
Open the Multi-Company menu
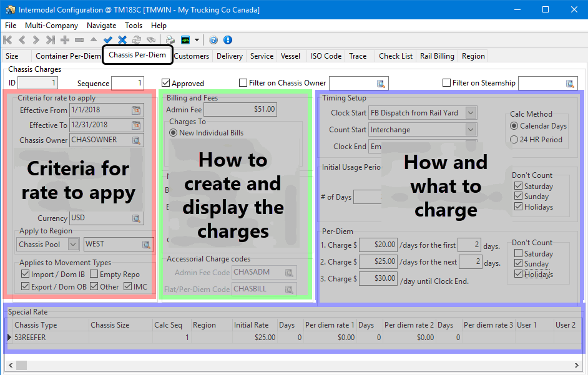click(51, 26)
